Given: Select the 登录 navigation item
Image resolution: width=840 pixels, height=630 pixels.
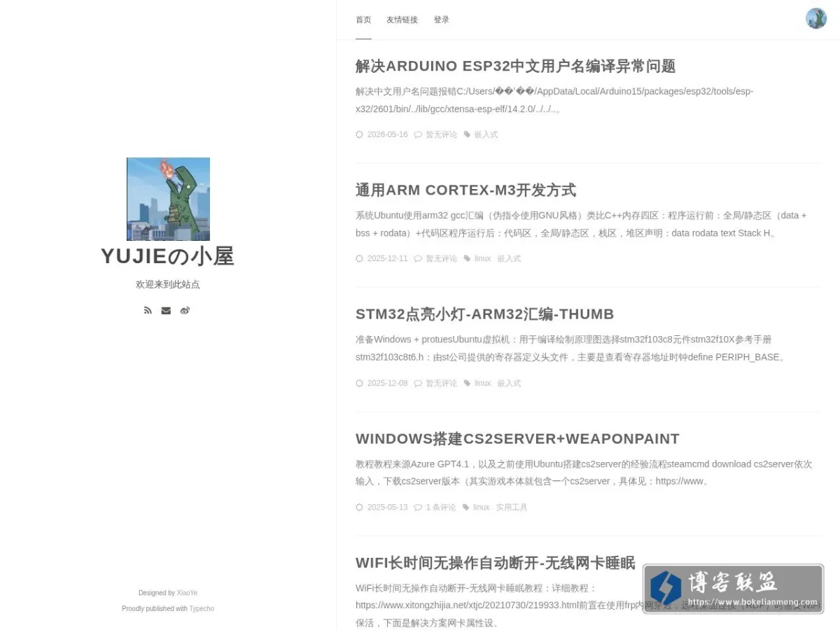Looking at the screenshot, I should click(x=441, y=20).
